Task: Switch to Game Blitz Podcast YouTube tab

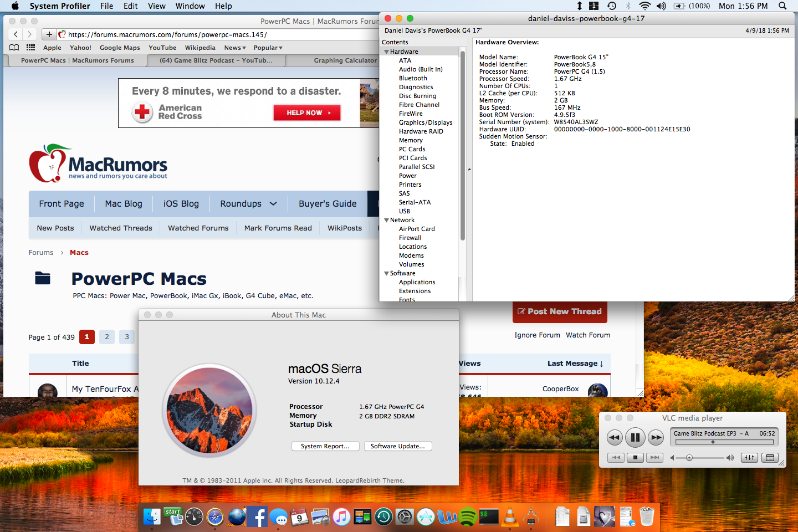Action: (216, 60)
